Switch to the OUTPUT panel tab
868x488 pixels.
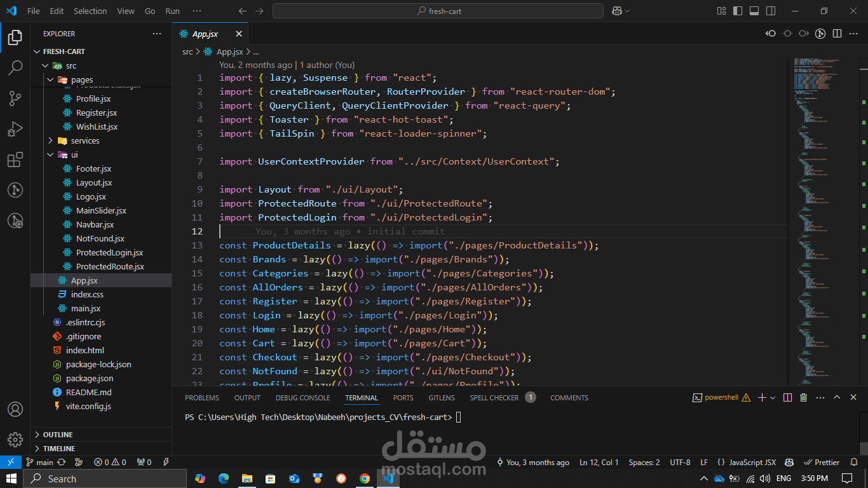tap(247, 398)
